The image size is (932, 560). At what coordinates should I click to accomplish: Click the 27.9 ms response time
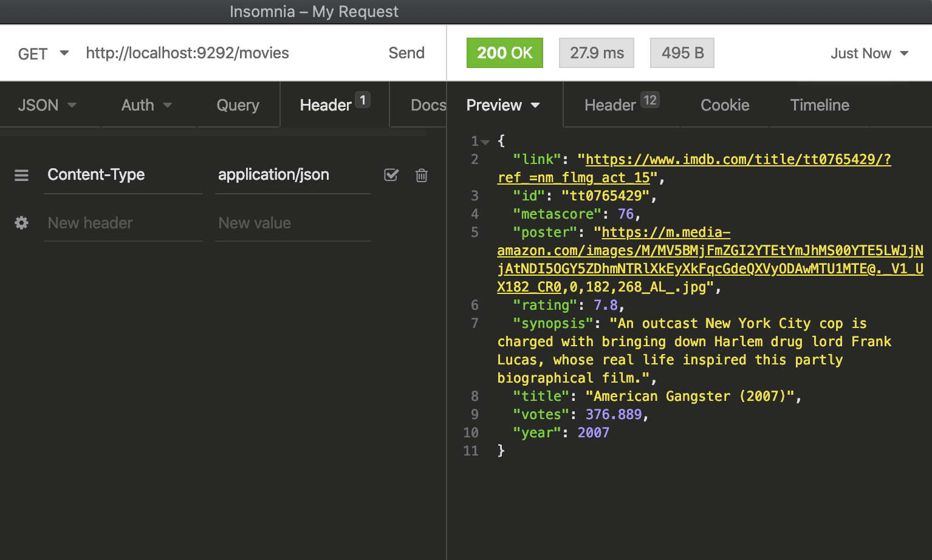click(x=597, y=53)
